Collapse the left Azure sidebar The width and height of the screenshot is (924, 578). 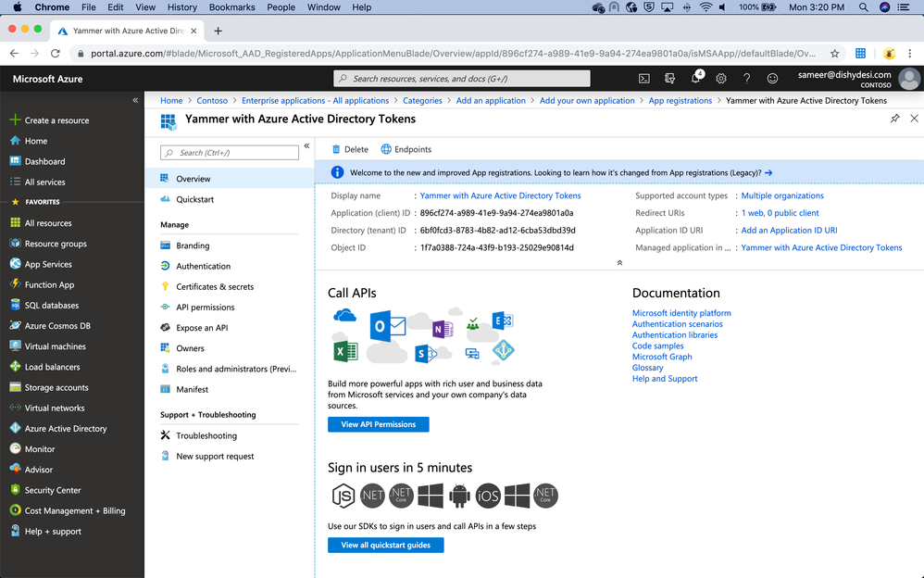135,100
